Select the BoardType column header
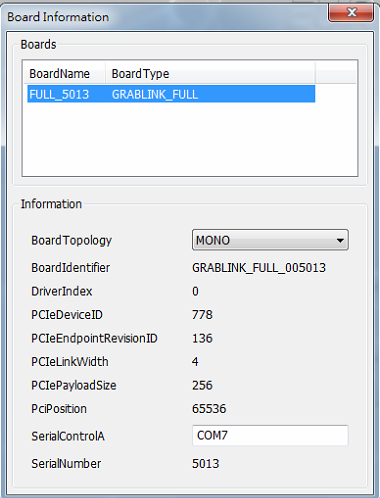The image size is (380, 498). coord(210,74)
